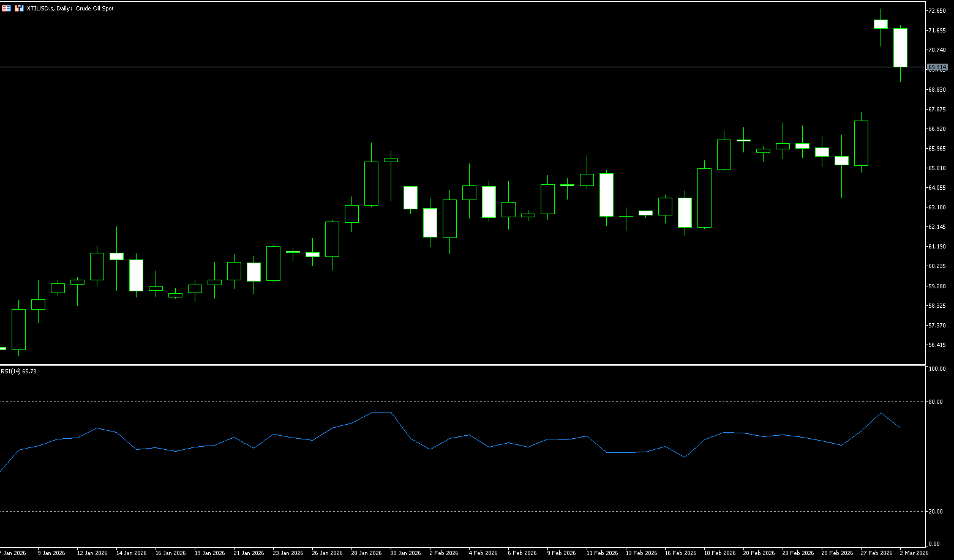Click the 100.00 label on RSI scale
The image size is (954, 560).
coord(937,369)
